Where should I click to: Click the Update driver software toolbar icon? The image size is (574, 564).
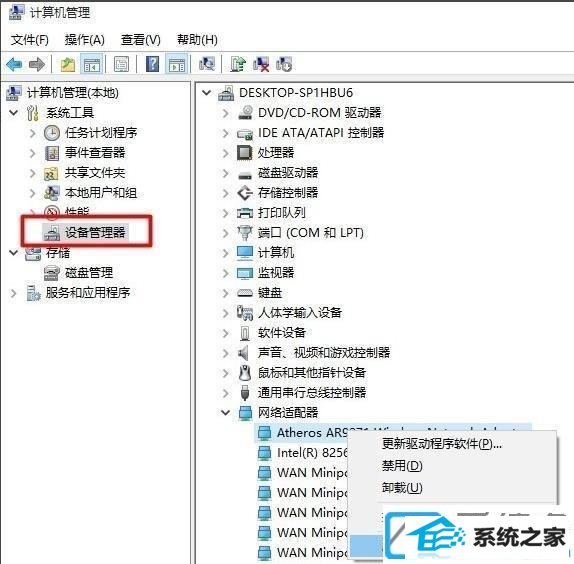(238, 64)
